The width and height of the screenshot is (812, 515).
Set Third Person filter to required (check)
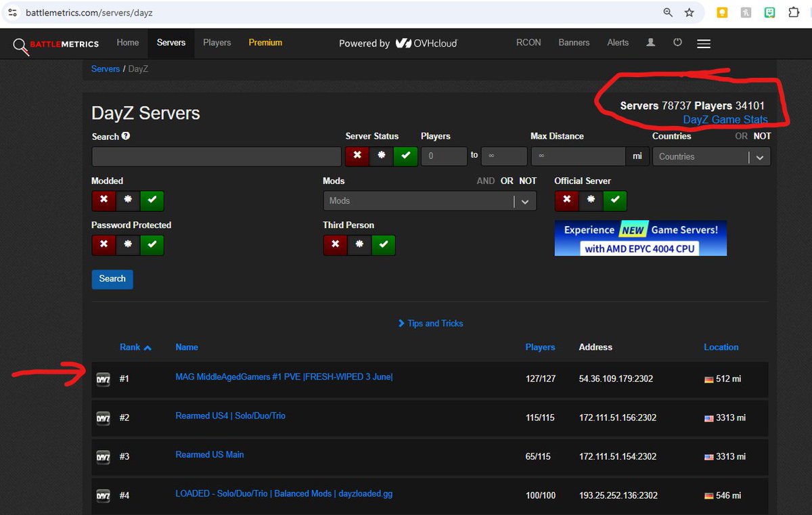click(384, 244)
